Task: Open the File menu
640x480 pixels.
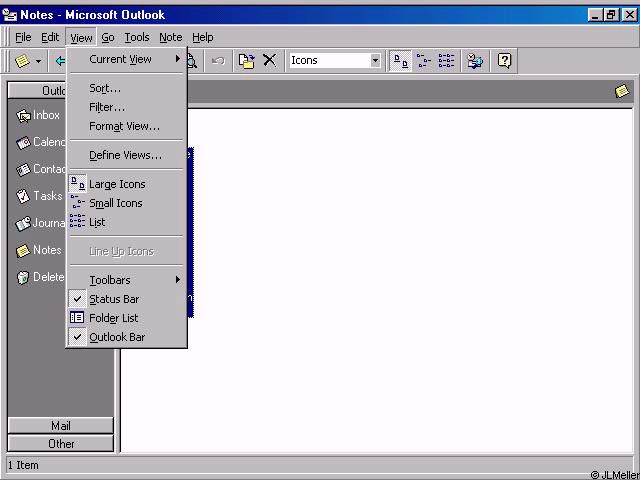Action: tap(23, 38)
